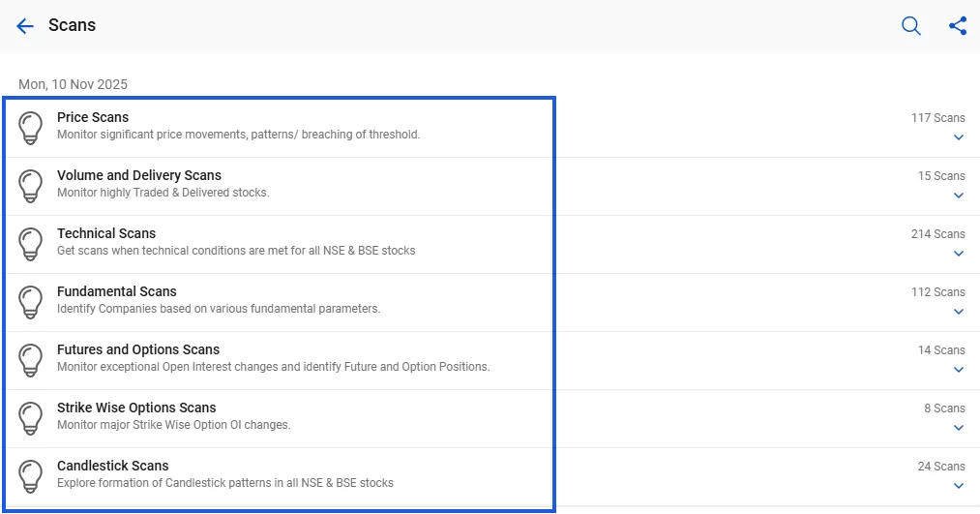This screenshot has height=514, width=980.
Task: Open the Futures and Options Scans title
Action: [x=138, y=349]
